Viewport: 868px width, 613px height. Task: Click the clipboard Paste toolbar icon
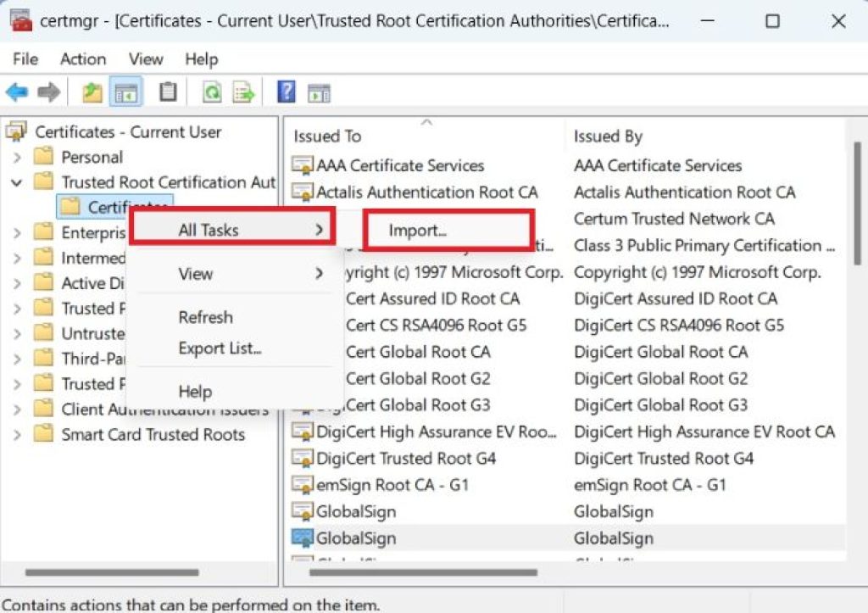coord(168,92)
